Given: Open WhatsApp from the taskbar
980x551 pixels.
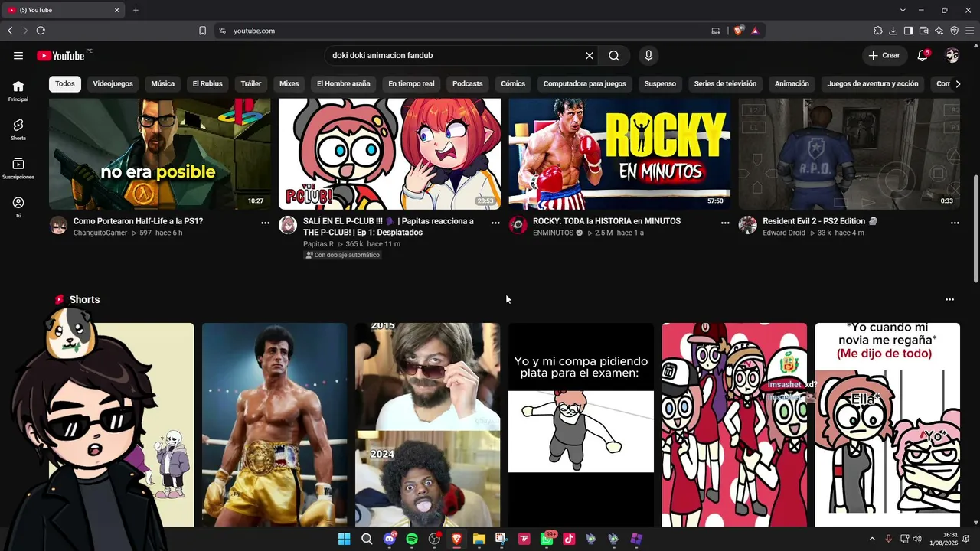Looking at the screenshot, I should tap(547, 539).
